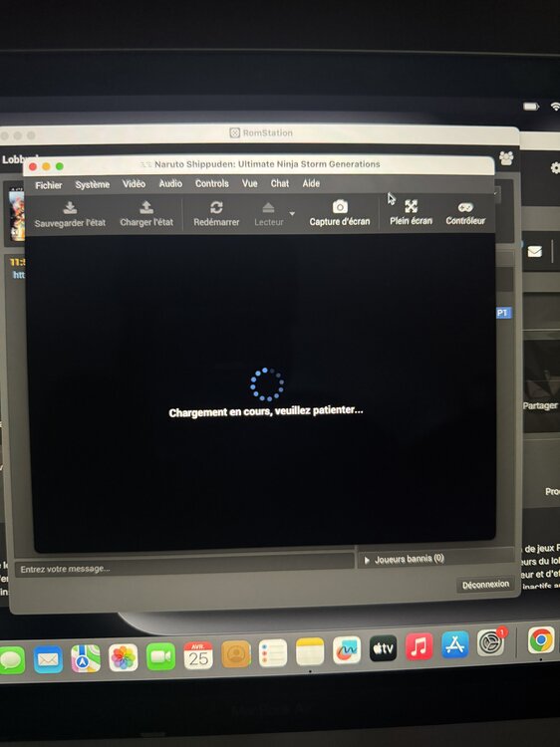Open the Contrôleur gamepad settings
The image size is (560, 747).
465,212
